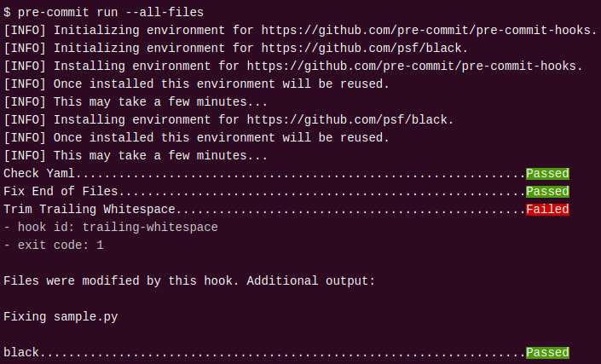Select the "black" hook name on the last line
Screen dimensions: 601x364
(x=21, y=352)
